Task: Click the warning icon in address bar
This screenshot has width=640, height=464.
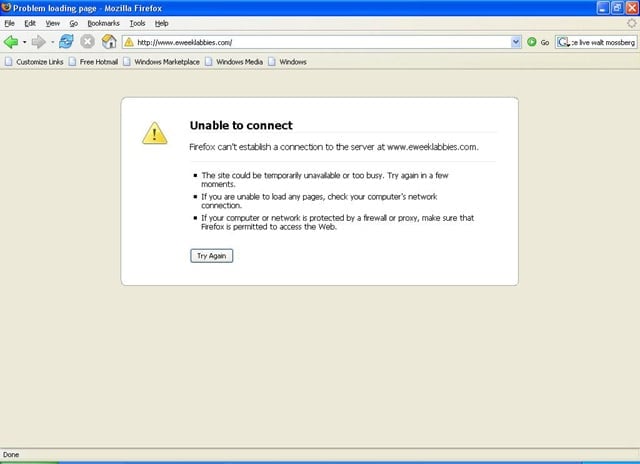Action: pyautogui.click(x=129, y=42)
